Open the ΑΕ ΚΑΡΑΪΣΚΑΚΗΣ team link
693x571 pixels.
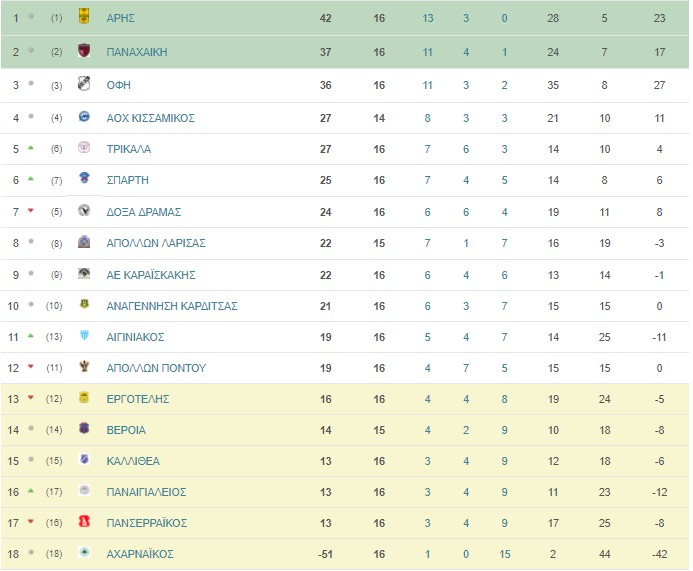(x=151, y=275)
